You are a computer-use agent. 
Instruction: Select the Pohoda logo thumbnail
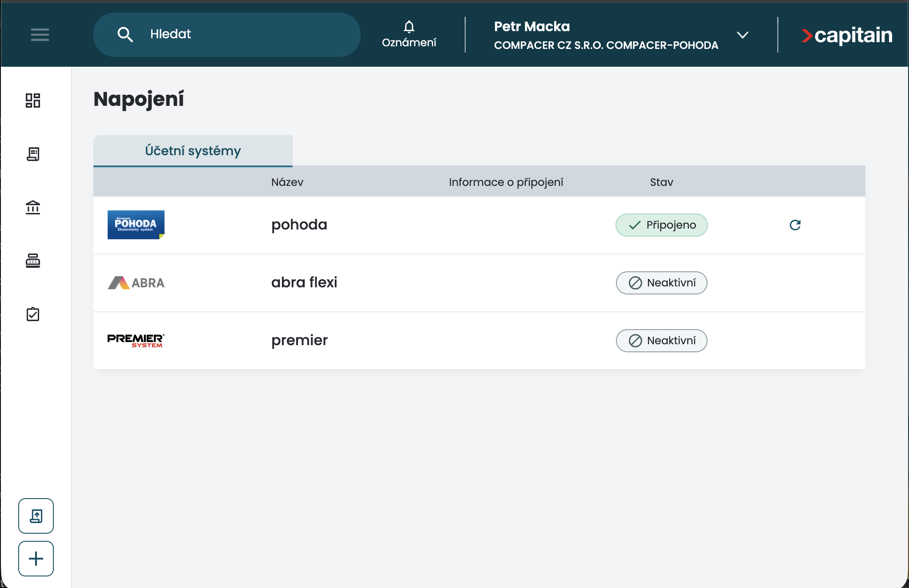tap(136, 225)
